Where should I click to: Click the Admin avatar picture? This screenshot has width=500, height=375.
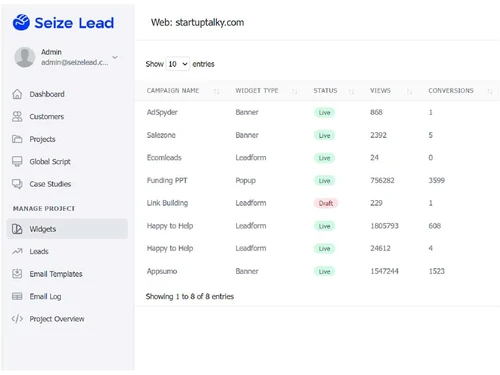[x=25, y=57]
